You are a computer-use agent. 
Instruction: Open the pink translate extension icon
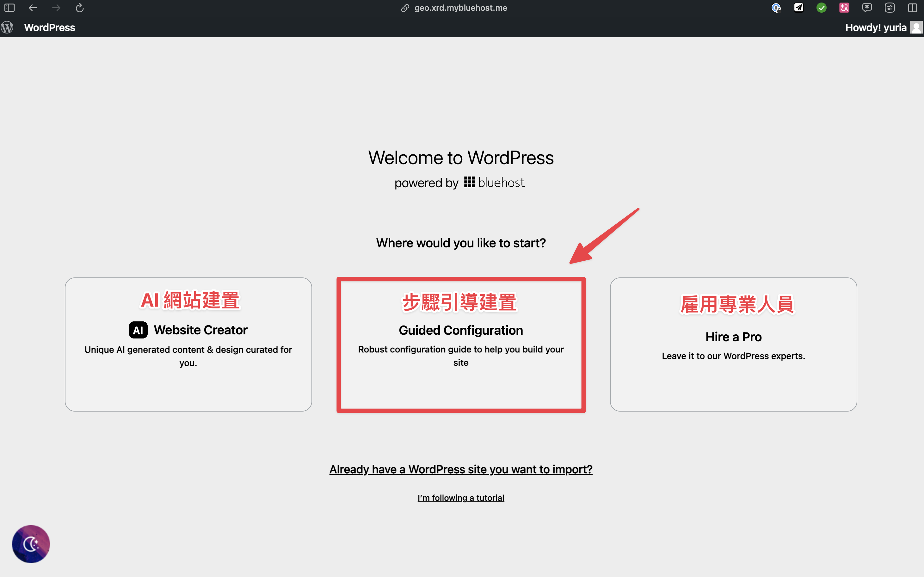(x=844, y=8)
